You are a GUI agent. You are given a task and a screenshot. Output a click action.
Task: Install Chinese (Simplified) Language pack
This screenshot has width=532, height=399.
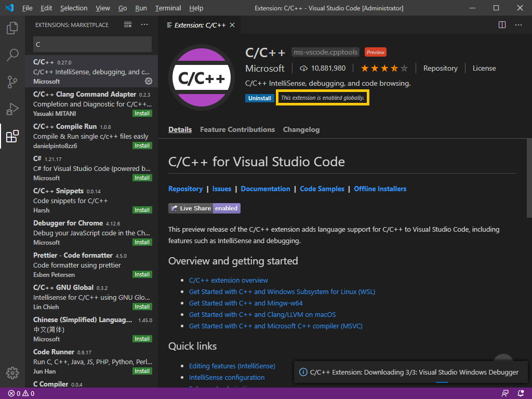(x=142, y=339)
